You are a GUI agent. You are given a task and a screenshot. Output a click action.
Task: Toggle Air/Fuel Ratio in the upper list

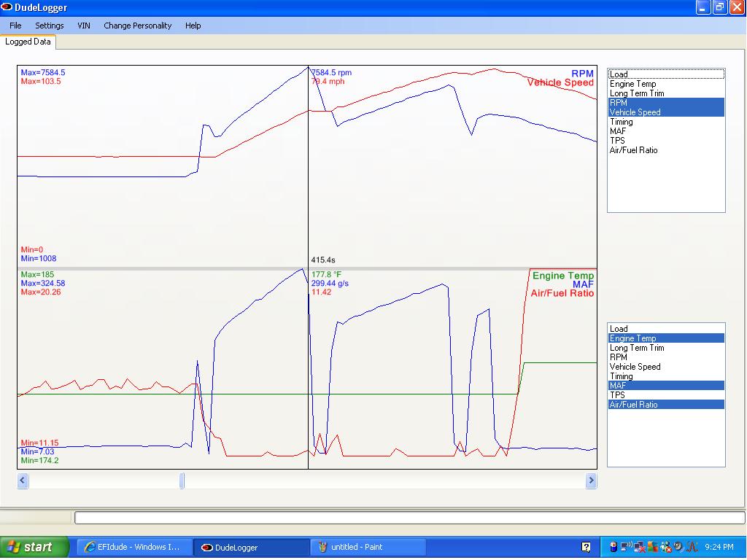pyautogui.click(x=666, y=150)
